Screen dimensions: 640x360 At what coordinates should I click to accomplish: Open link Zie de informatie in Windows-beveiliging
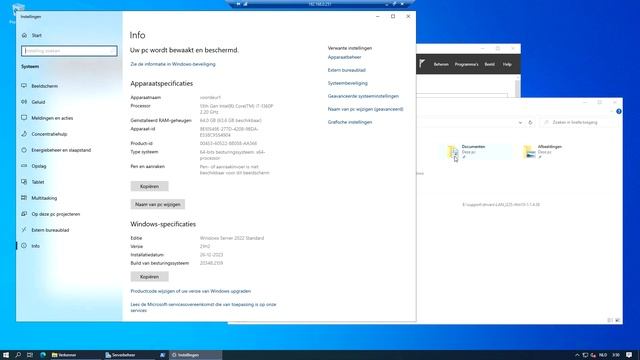click(173, 64)
